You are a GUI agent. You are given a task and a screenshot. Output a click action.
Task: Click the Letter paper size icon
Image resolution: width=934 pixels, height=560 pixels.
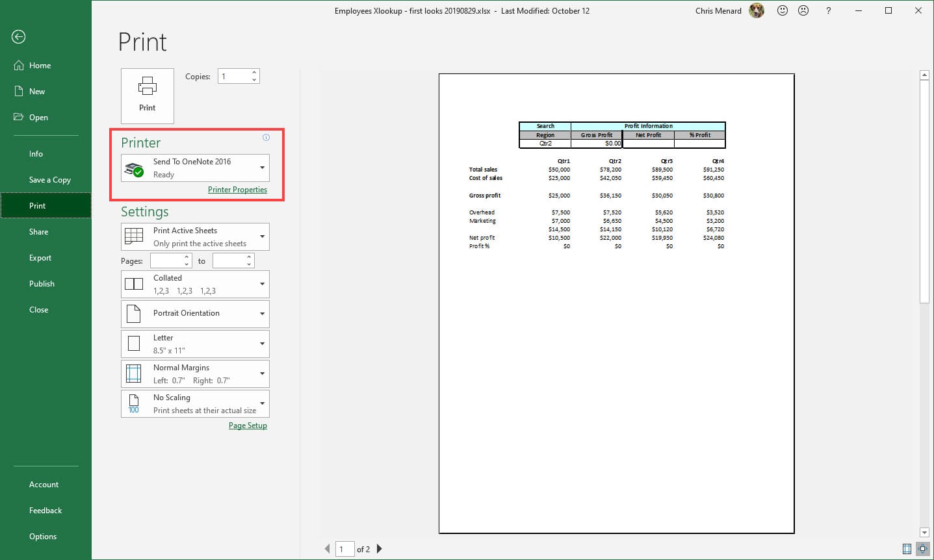coord(134,344)
